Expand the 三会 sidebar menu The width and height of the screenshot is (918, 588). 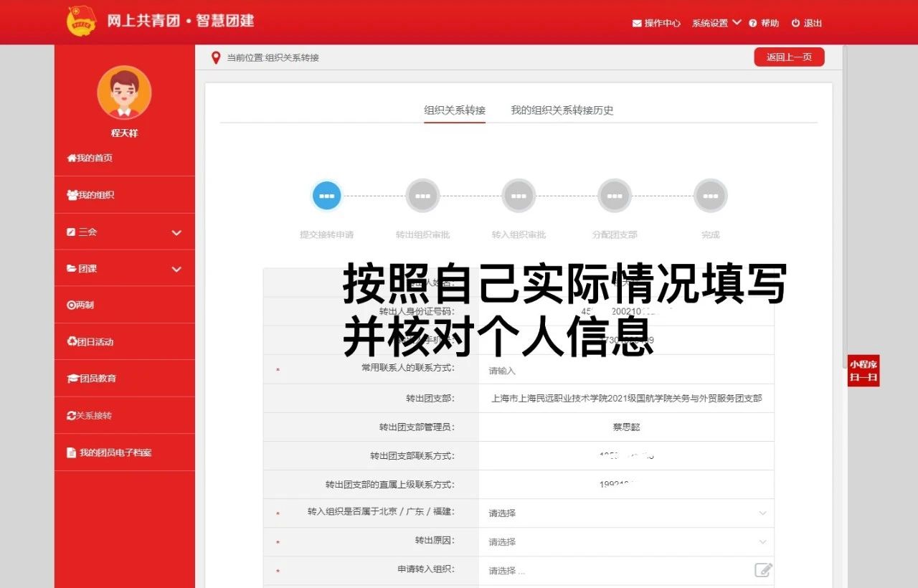pyautogui.click(x=124, y=232)
